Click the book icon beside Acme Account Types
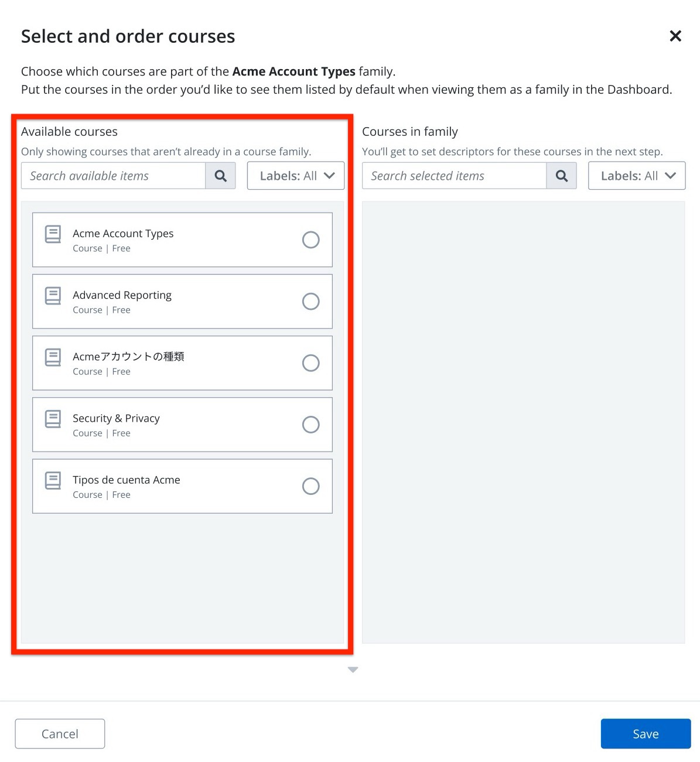 pos(53,234)
